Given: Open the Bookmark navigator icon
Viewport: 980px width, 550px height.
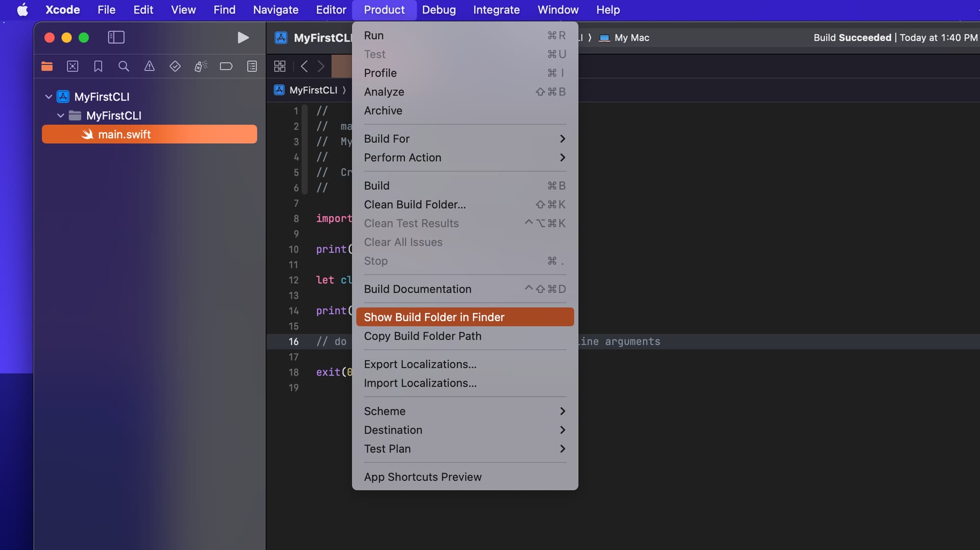Looking at the screenshot, I should click(x=98, y=66).
